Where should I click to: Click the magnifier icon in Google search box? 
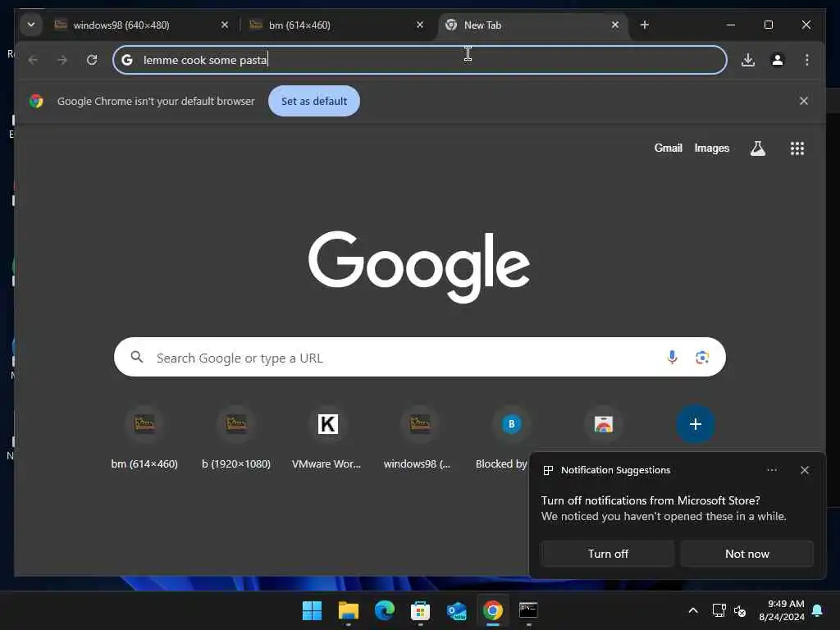137,357
